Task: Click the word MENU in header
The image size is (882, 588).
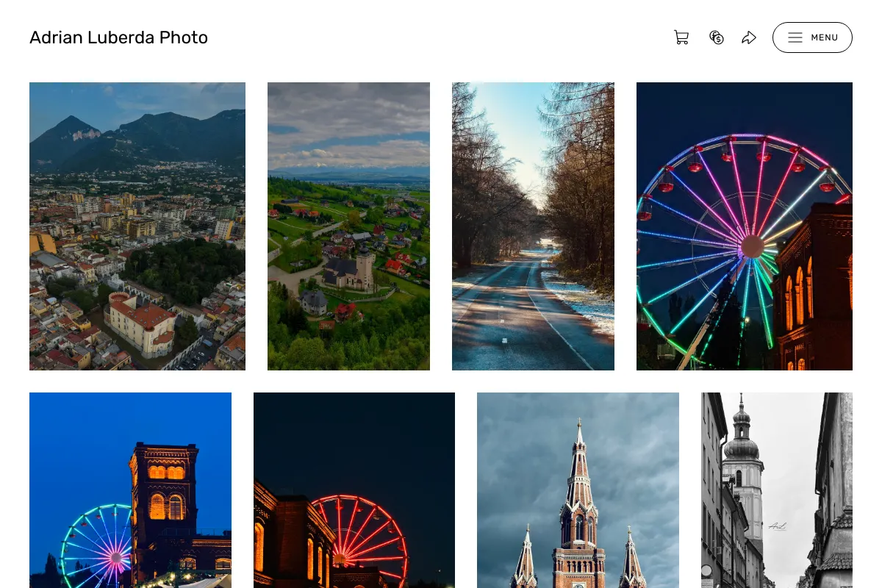Action: coord(825,37)
